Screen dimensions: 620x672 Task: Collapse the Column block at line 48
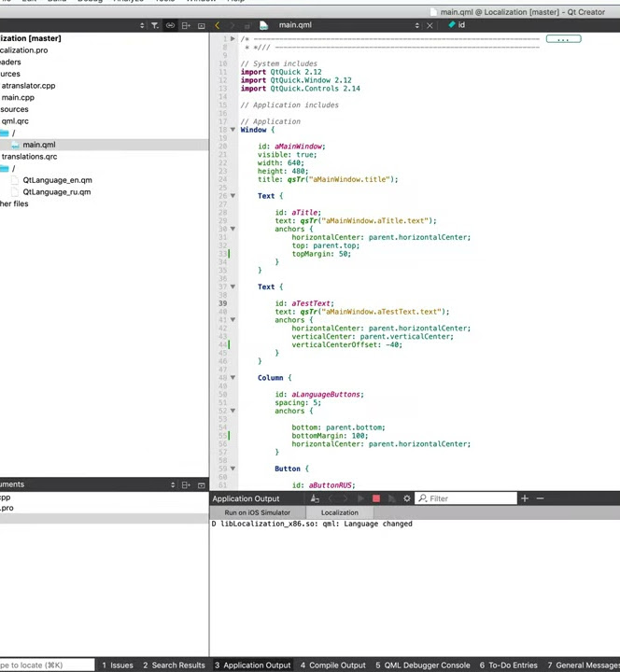pyautogui.click(x=232, y=378)
